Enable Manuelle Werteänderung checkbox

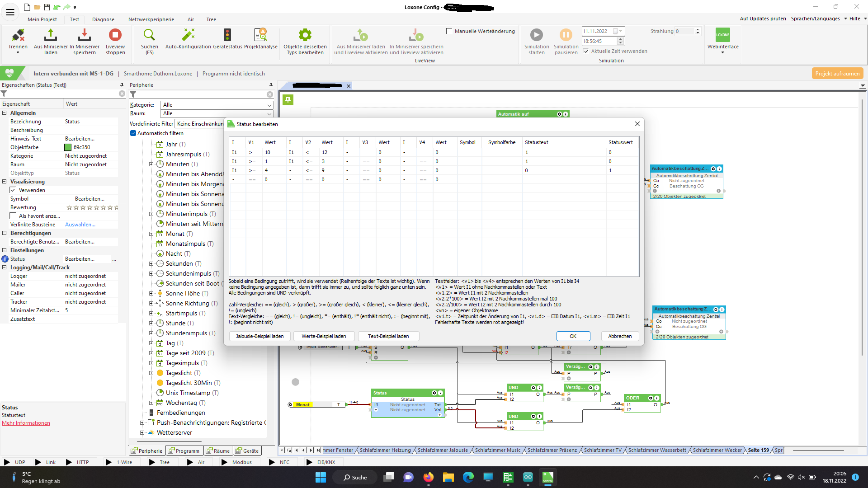[449, 31]
